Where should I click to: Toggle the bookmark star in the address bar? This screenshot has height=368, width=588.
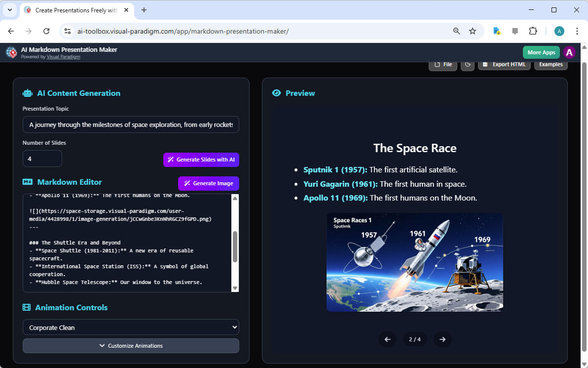click(473, 31)
